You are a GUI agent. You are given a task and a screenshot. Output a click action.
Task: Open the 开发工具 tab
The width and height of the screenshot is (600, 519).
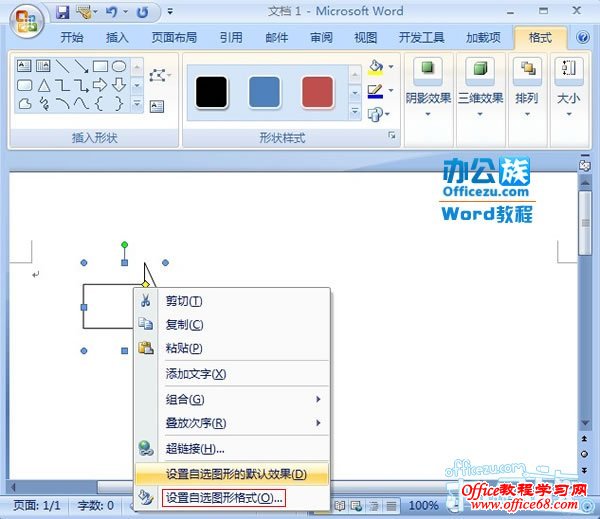point(422,38)
